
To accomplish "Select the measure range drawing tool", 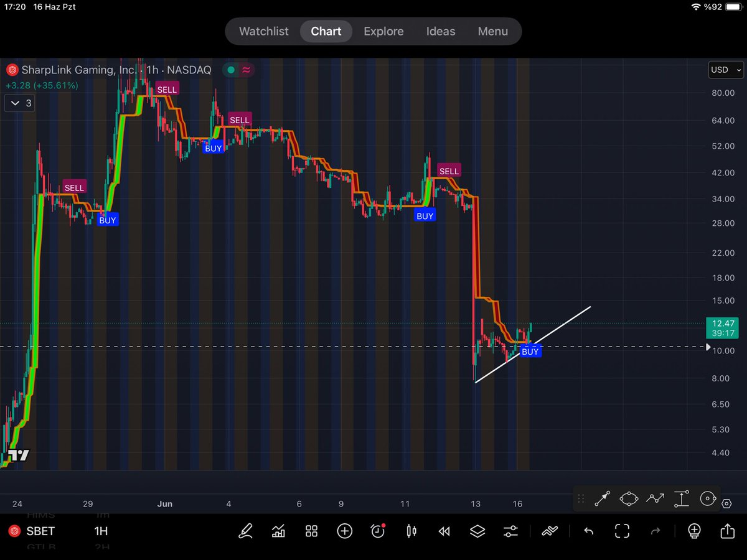I will [x=682, y=498].
